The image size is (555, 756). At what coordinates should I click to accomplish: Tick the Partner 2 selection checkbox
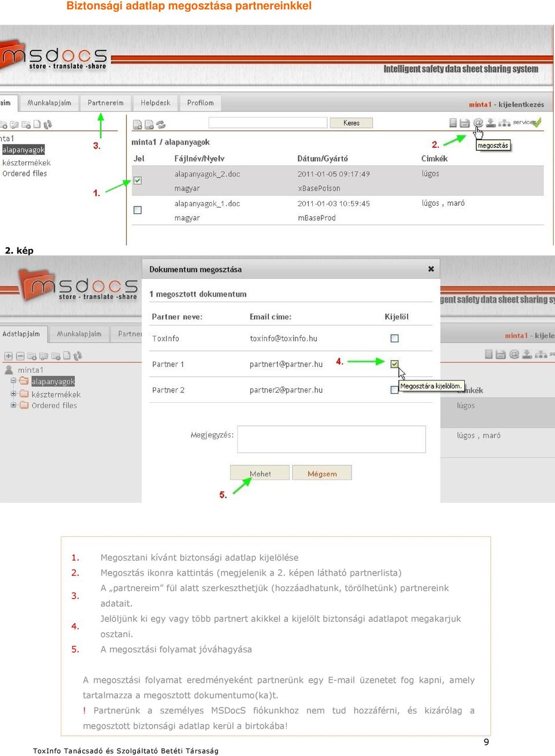(x=394, y=390)
